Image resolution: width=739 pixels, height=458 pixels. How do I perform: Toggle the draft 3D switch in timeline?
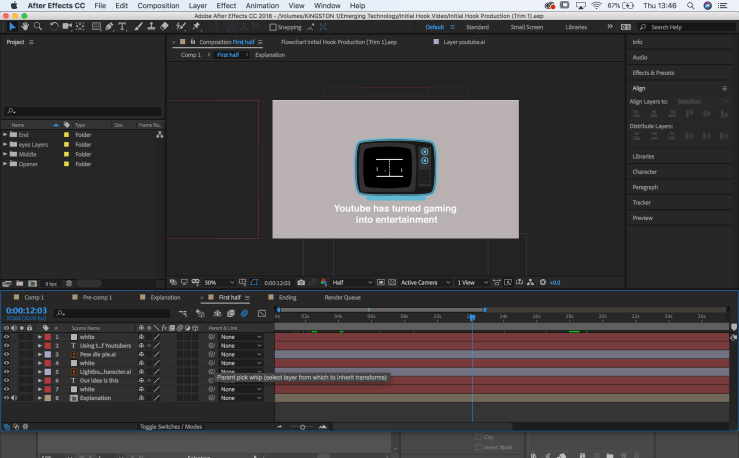point(200,313)
